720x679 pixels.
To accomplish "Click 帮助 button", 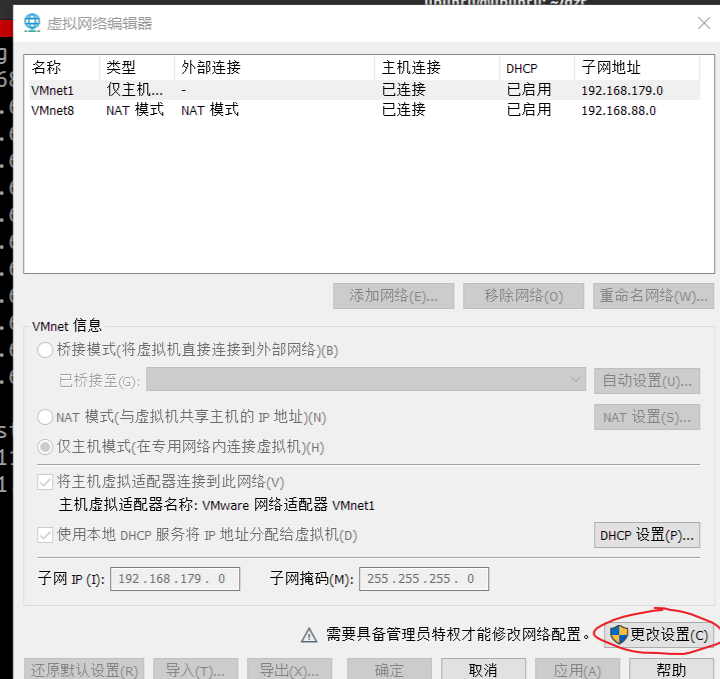I will [671, 670].
